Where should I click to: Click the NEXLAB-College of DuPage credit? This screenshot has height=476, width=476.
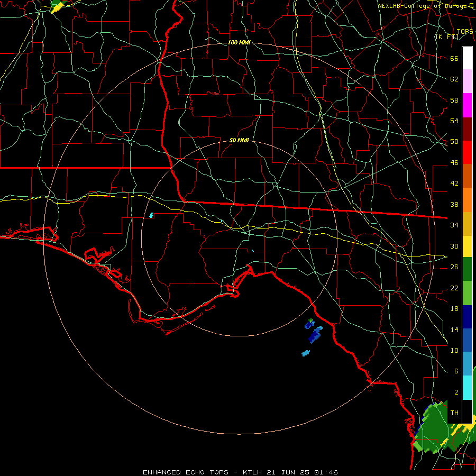[x=426, y=6]
